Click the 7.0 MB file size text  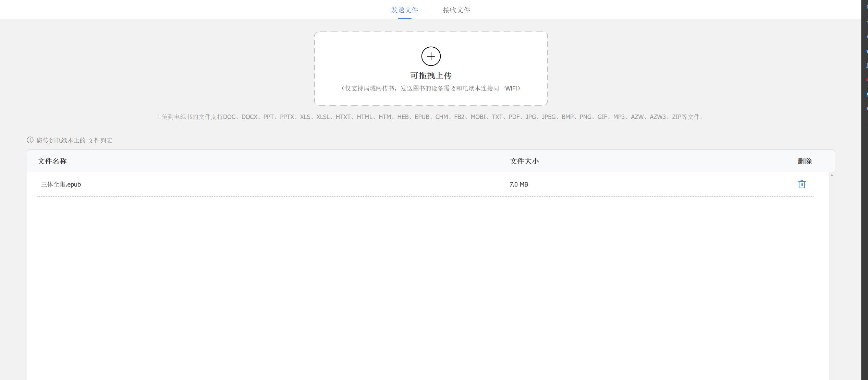coord(519,184)
